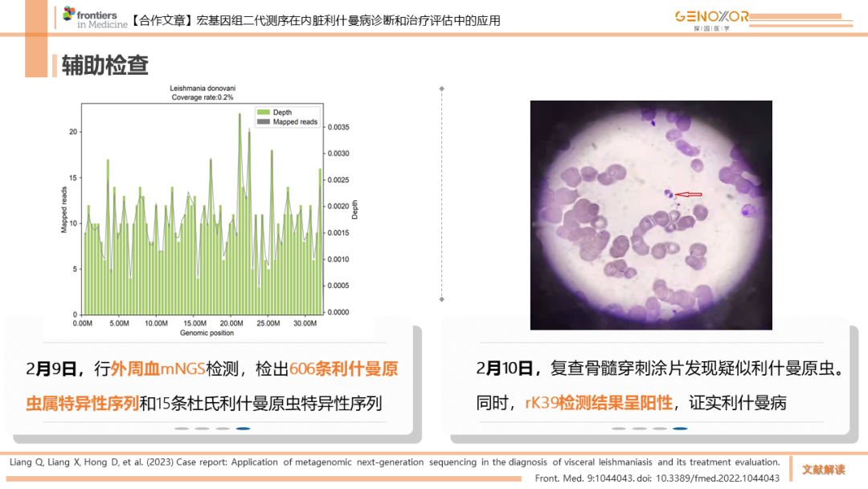Image resolution: width=868 pixels, height=489 pixels.
Task: Click the 文献解读 label
Action: (824, 470)
